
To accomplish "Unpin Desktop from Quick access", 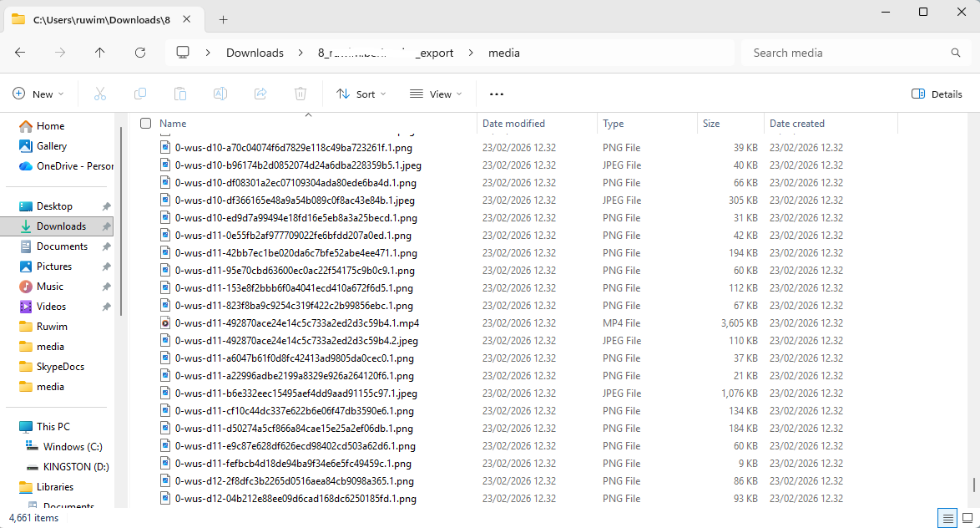I will pyautogui.click(x=106, y=206).
